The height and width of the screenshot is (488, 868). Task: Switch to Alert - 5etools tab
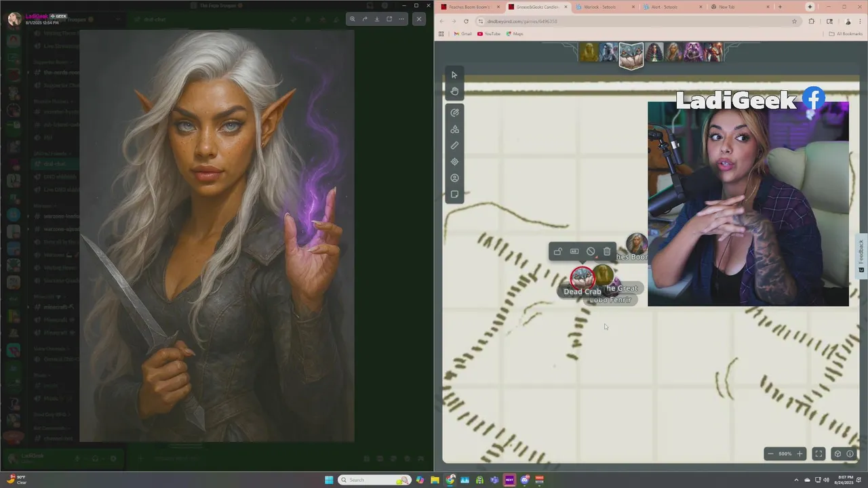(673, 7)
